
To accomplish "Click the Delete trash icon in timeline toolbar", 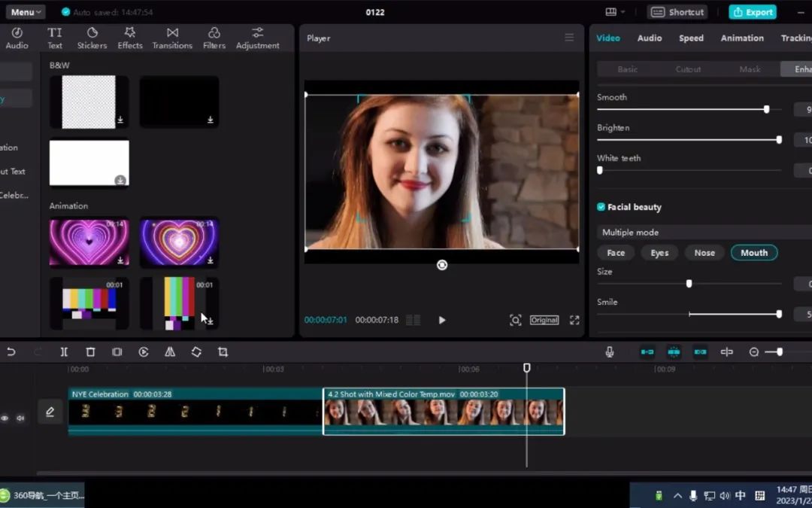I will pos(90,352).
